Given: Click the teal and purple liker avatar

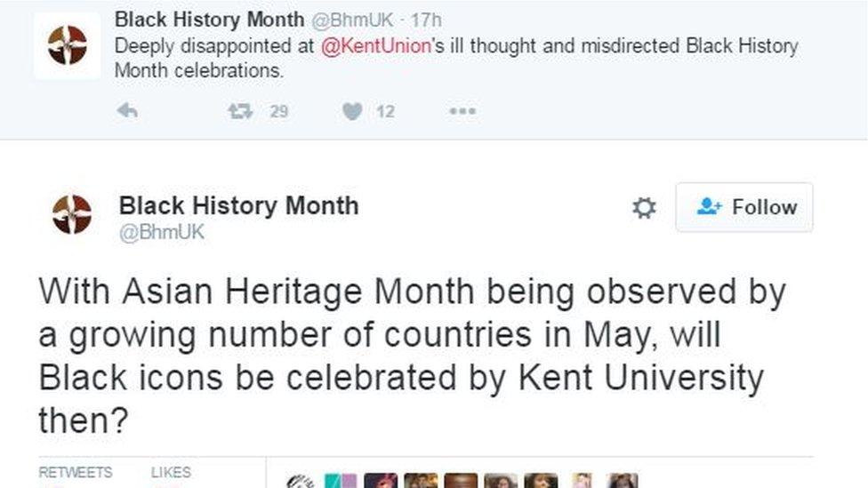Looking at the screenshot, I should tap(341, 481).
